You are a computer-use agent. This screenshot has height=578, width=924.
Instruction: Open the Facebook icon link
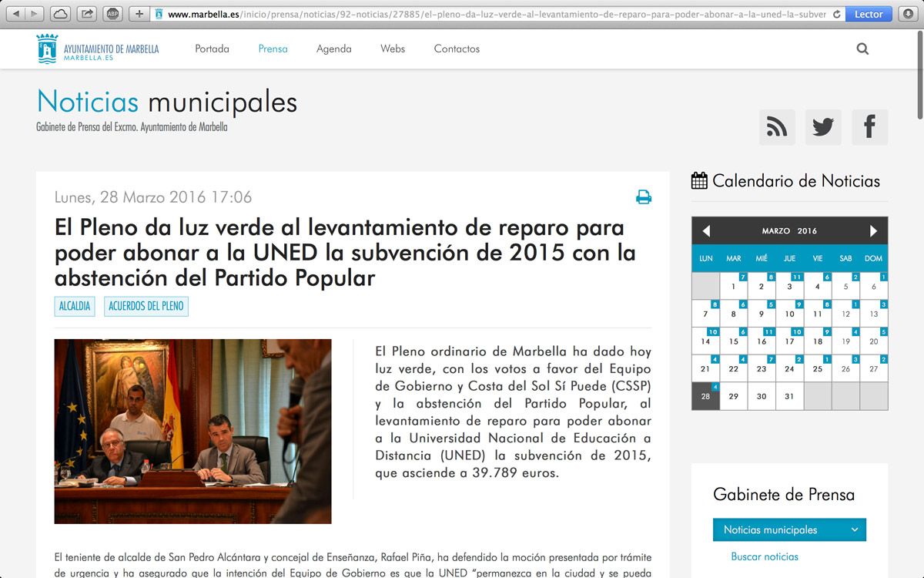point(869,127)
